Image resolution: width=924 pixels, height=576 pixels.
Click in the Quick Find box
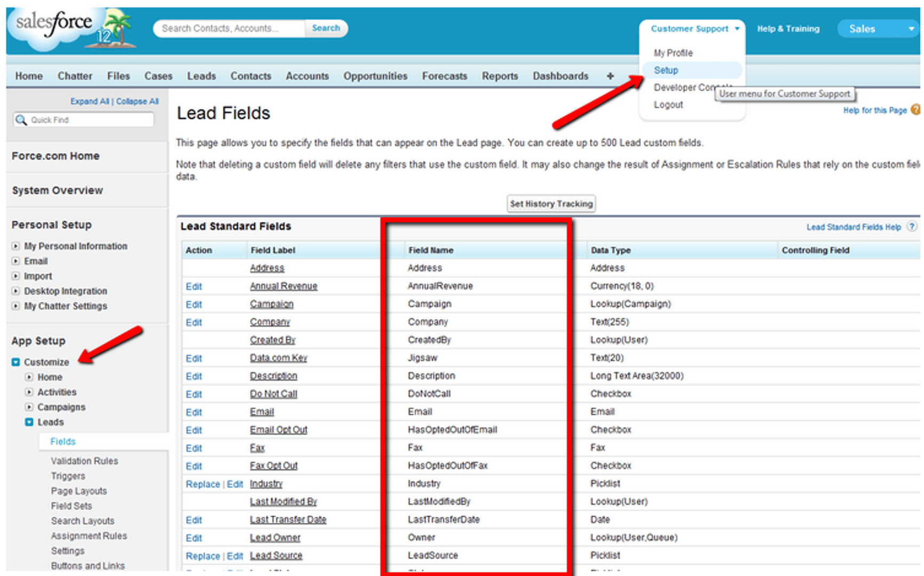(84, 120)
